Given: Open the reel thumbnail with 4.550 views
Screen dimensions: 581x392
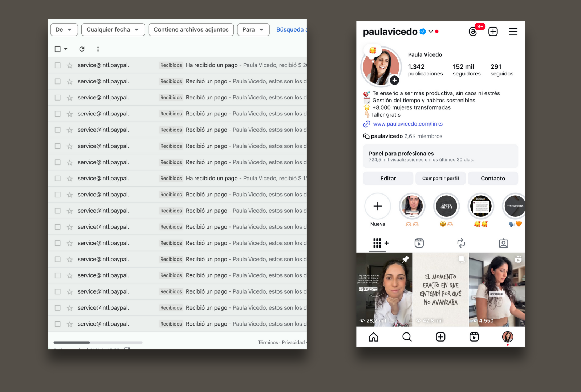Looking at the screenshot, I should 497,290.
